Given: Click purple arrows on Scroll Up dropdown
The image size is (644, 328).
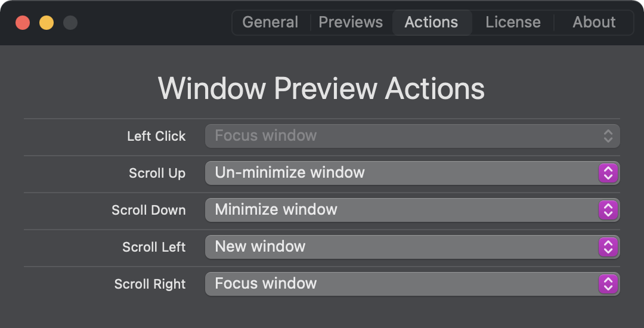Looking at the screenshot, I should click(x=608, y=173).
